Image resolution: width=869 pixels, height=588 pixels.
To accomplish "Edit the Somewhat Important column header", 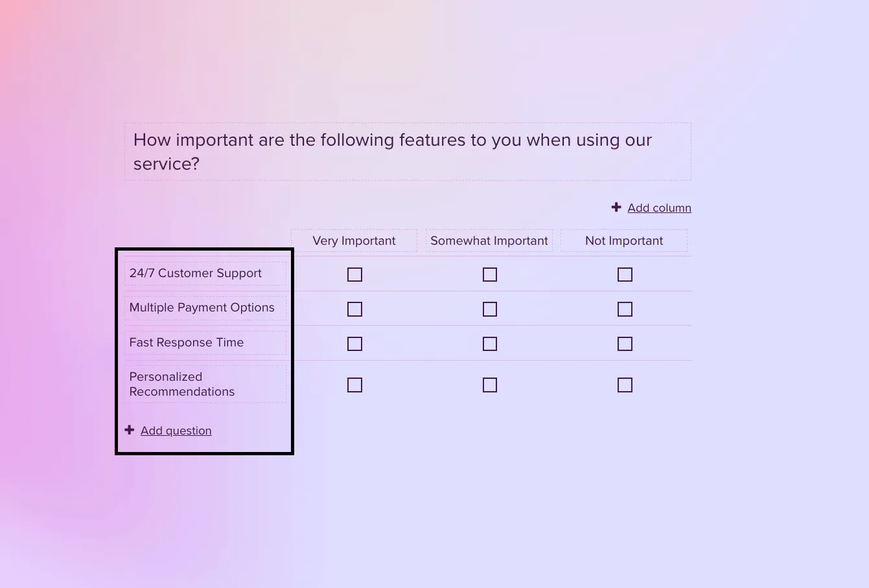I will (489, 241).
